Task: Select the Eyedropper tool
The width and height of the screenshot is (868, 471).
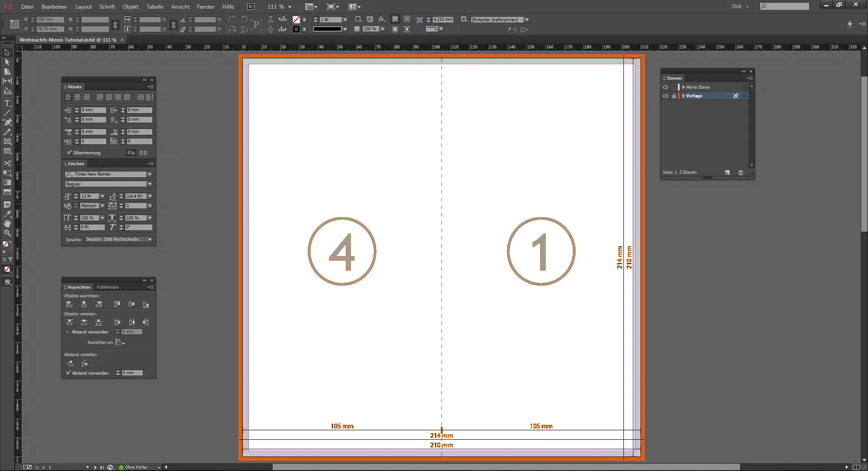Action: 7,214
